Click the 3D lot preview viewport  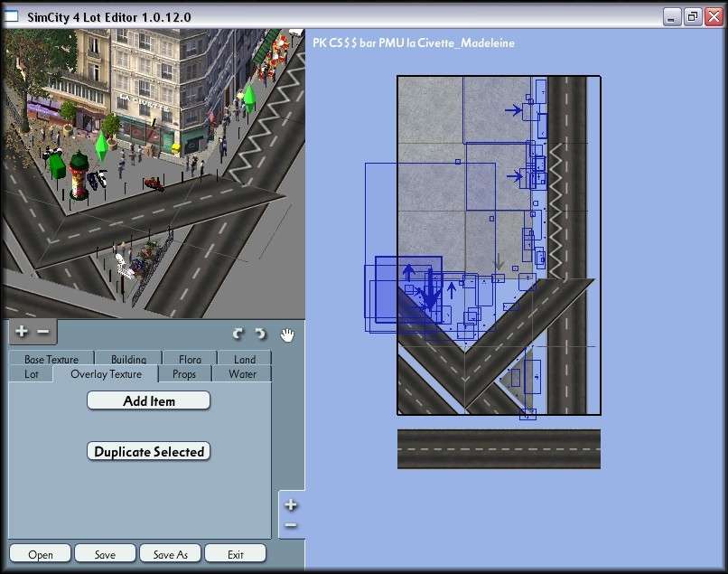154,174
